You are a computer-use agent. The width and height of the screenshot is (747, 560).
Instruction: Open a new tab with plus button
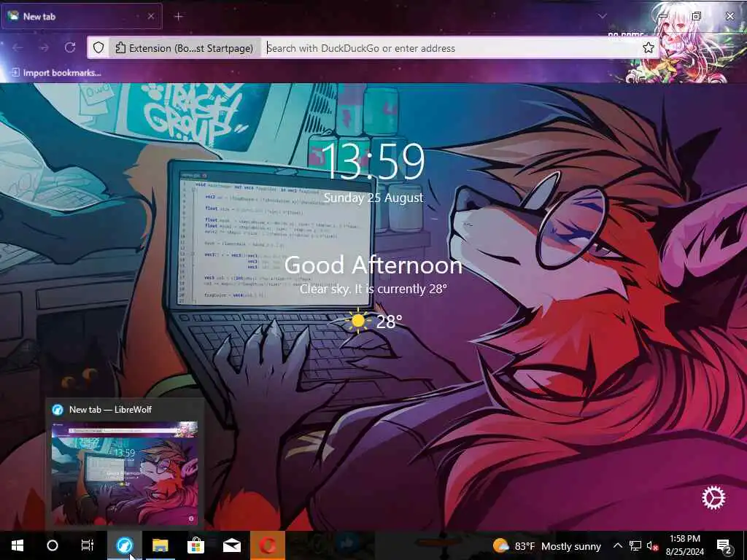coord(178,17)
